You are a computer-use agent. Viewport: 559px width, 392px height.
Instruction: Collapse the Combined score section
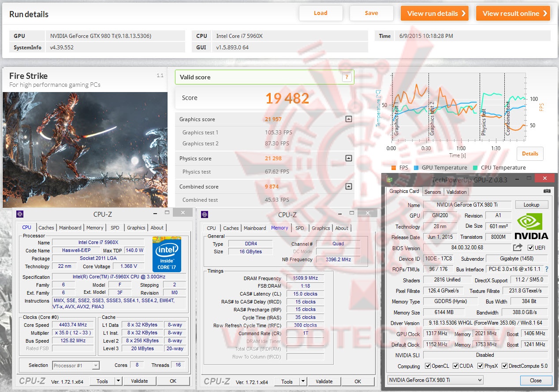[348, 187]
